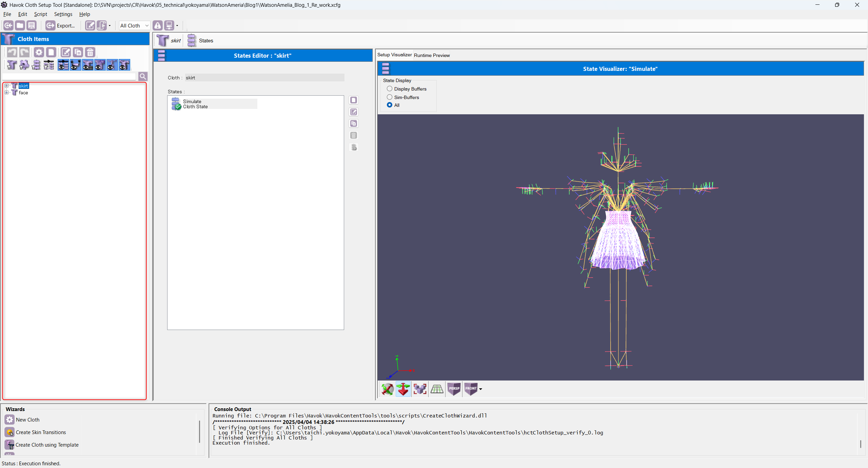Viewport: 868px width, 468px height.
Task: Click the edit state icon beside States list
Action: (x=354, y=112)
